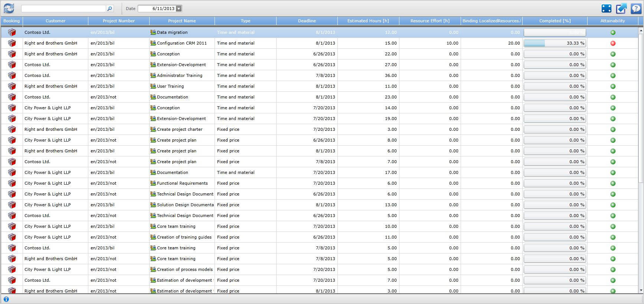Click the resource effort value 10.00
The height and width of the screenshot is (304, 644).
pyautogui.click(x=452, y=43)
